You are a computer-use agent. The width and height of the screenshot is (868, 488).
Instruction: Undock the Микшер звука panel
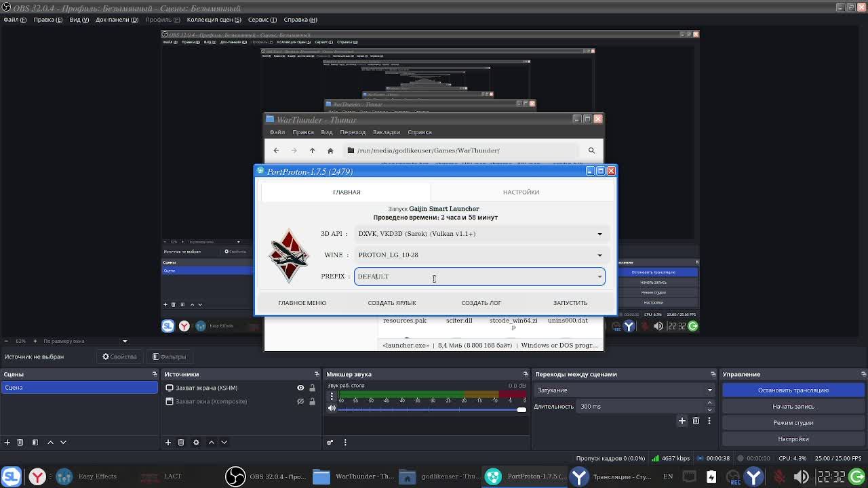[526, 374]
